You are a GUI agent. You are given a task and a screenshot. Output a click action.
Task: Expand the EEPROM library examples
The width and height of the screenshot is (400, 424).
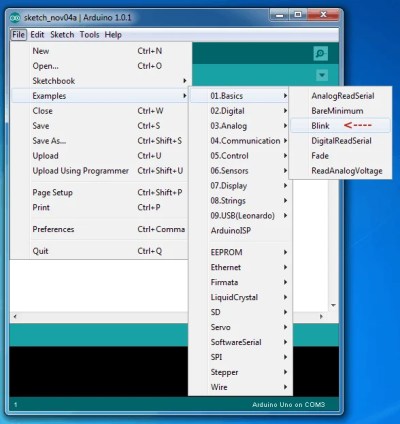(x=241, y=252)
